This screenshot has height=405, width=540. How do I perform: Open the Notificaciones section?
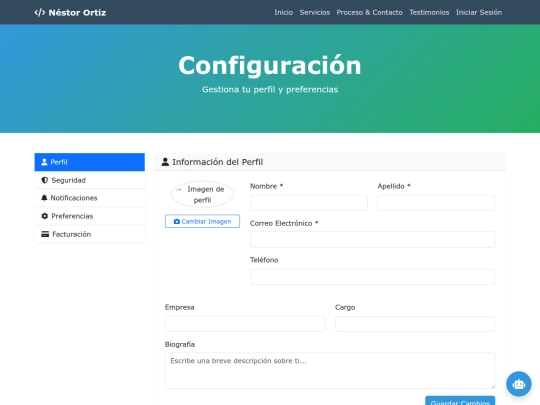(x=90, y=198)
